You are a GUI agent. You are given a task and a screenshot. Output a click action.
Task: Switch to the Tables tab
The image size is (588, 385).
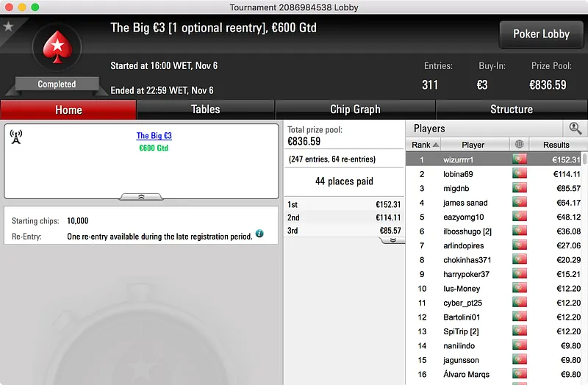click(x=206, y=109)
